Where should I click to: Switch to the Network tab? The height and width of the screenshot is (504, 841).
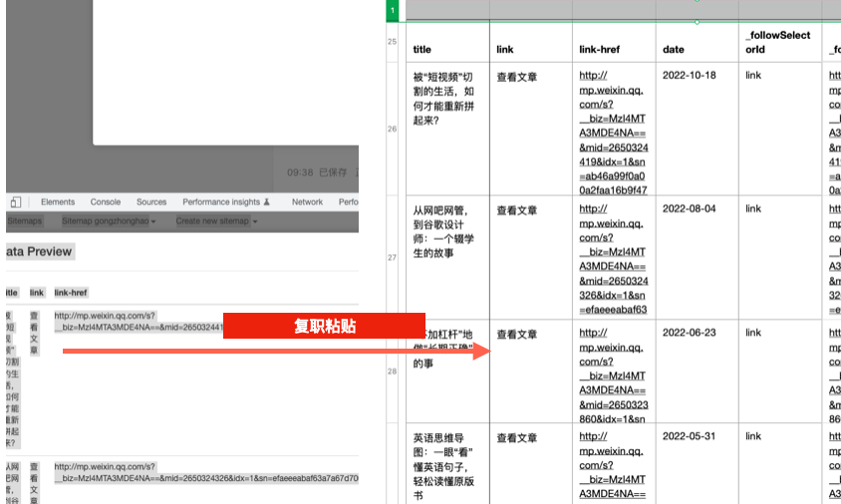307,202
